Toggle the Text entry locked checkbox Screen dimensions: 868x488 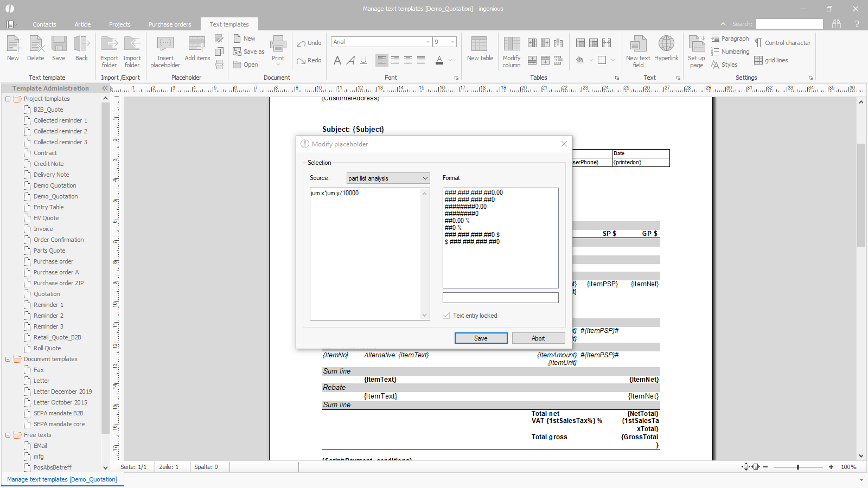point(446,316)
